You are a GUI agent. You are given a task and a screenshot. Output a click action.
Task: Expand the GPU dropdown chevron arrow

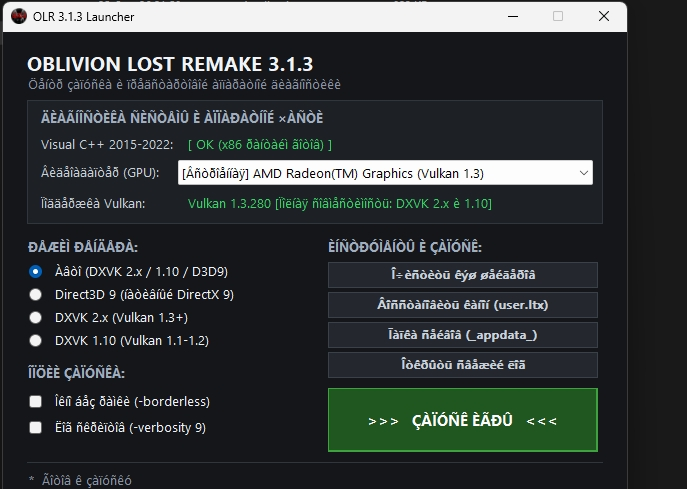[584, 173]
